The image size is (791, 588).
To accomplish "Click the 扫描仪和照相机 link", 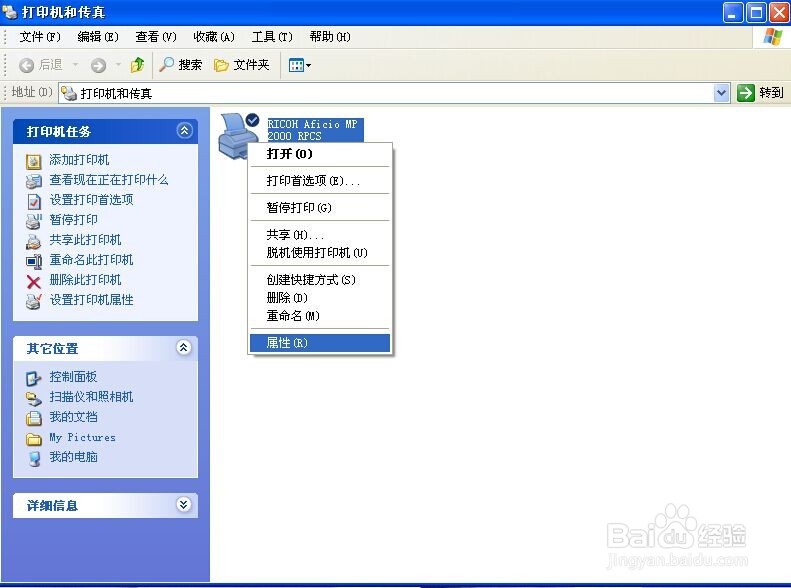I will click(91, 397).
